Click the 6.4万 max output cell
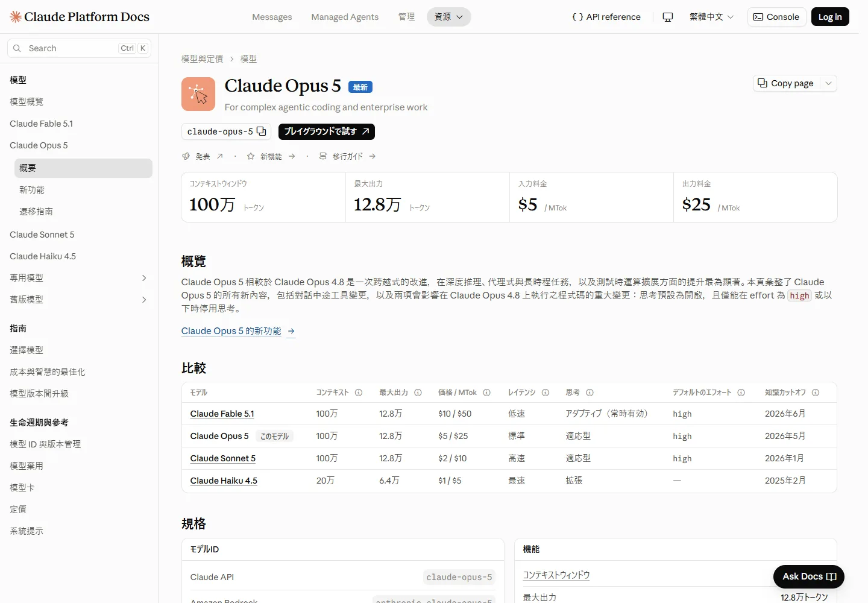This screenshot has width=868, height=603. 389,481
